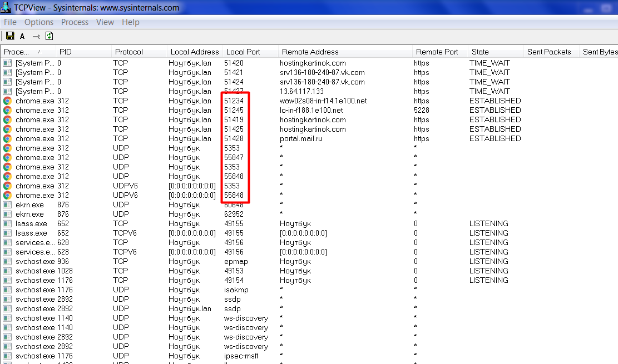Click the icon of the System Process row with port 51421
The width and height of the screenshot is (618, 364).
coord(7,72)
